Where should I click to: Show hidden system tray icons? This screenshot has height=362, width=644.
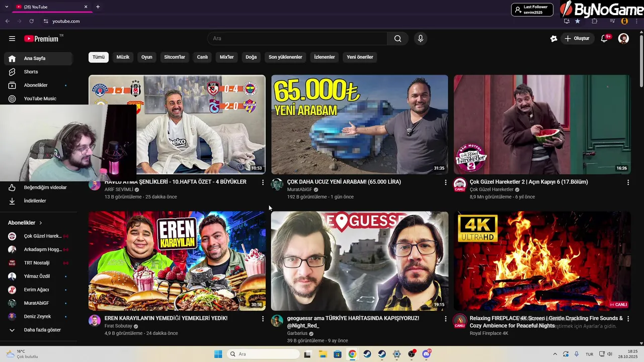point(555,354)
